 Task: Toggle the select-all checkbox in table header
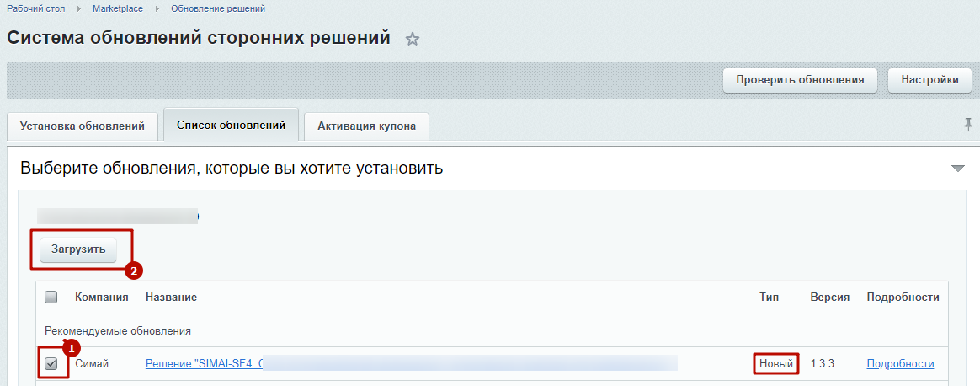[x=51, y=297]
